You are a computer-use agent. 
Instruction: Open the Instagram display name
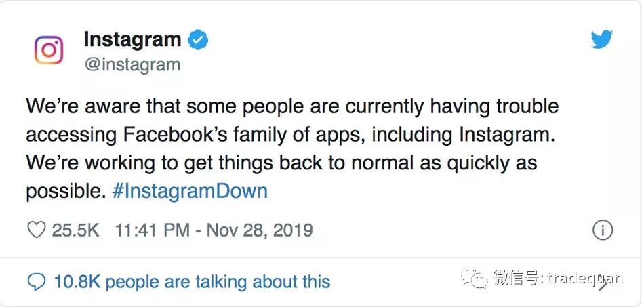pos(132,40)
